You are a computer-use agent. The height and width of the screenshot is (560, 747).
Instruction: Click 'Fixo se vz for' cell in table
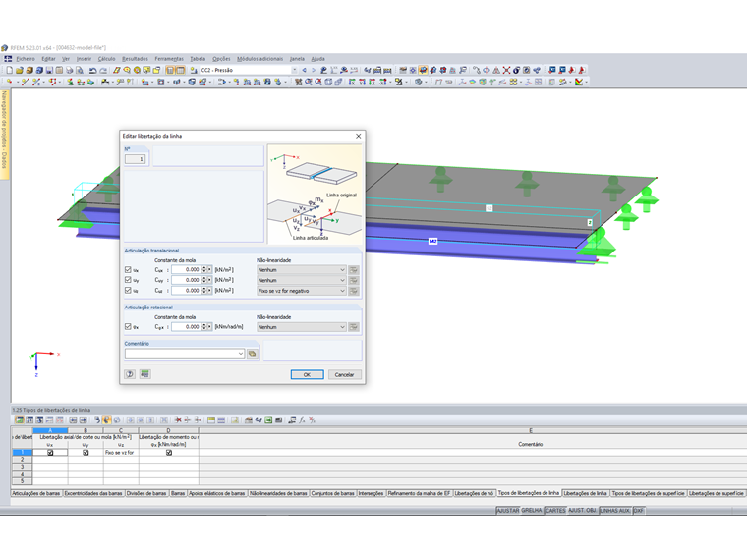[121, 453]
